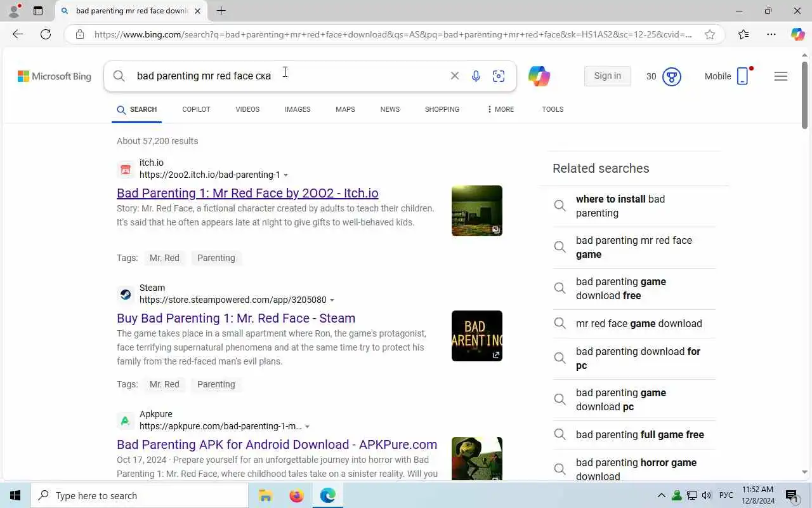Open Bad Parenting 1 Itch.io result link
This screenshot has height=508, width=812.
click(x=247, y=193)
